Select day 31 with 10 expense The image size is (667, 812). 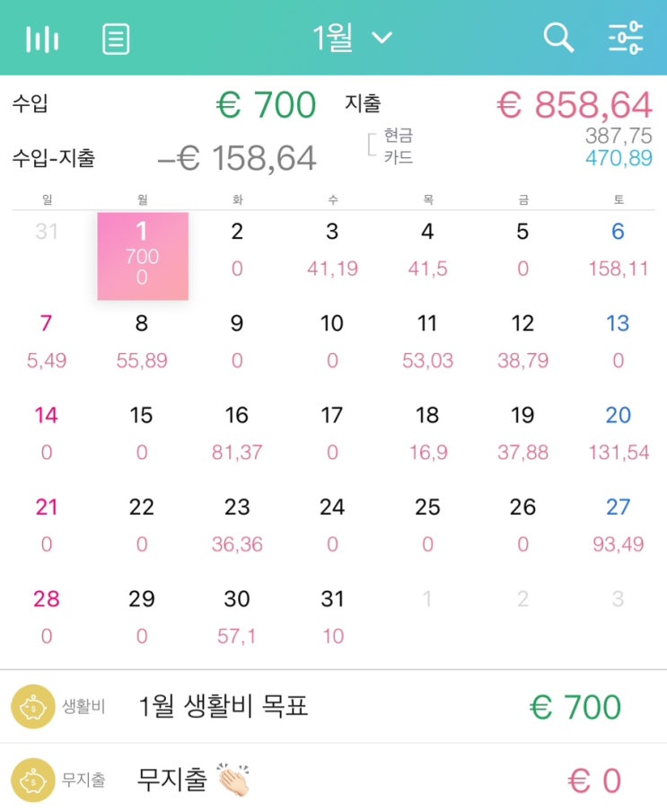(x=332, y=617)
